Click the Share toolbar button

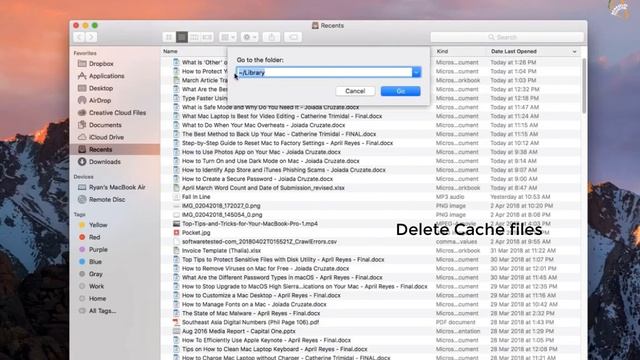(271, 37)
